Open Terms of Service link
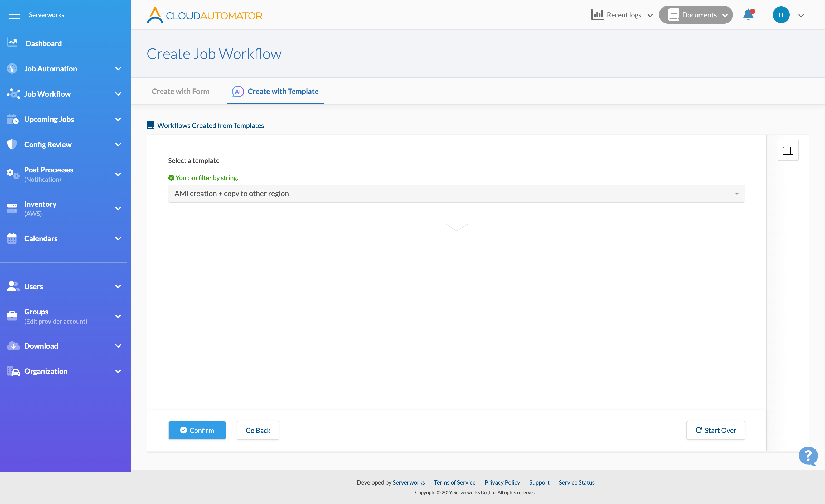 point(455,482)
